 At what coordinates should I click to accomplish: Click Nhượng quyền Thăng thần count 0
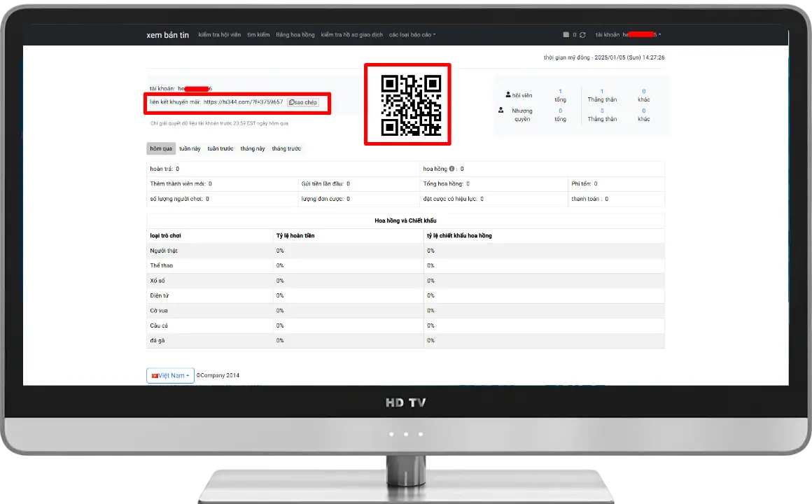pyautogui.click(x=602, y=111)
